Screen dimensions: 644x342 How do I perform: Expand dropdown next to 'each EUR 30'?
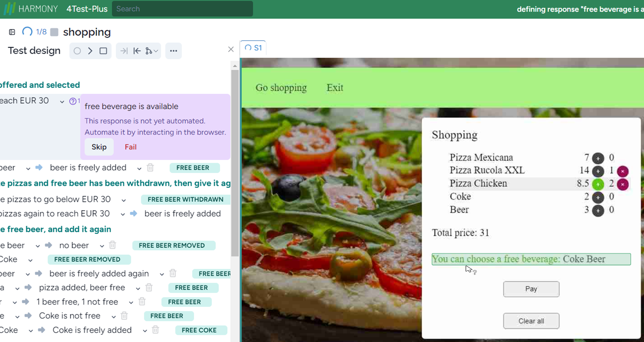(62, 102)
